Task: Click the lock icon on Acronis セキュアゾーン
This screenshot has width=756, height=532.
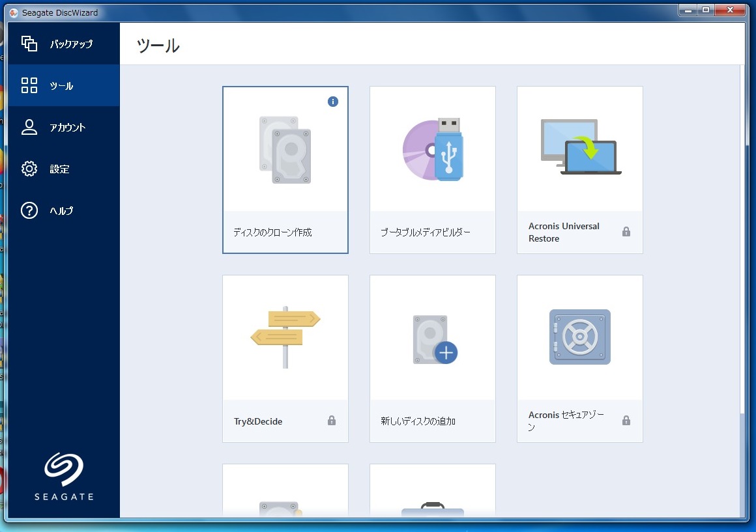Action: [626, 421]
